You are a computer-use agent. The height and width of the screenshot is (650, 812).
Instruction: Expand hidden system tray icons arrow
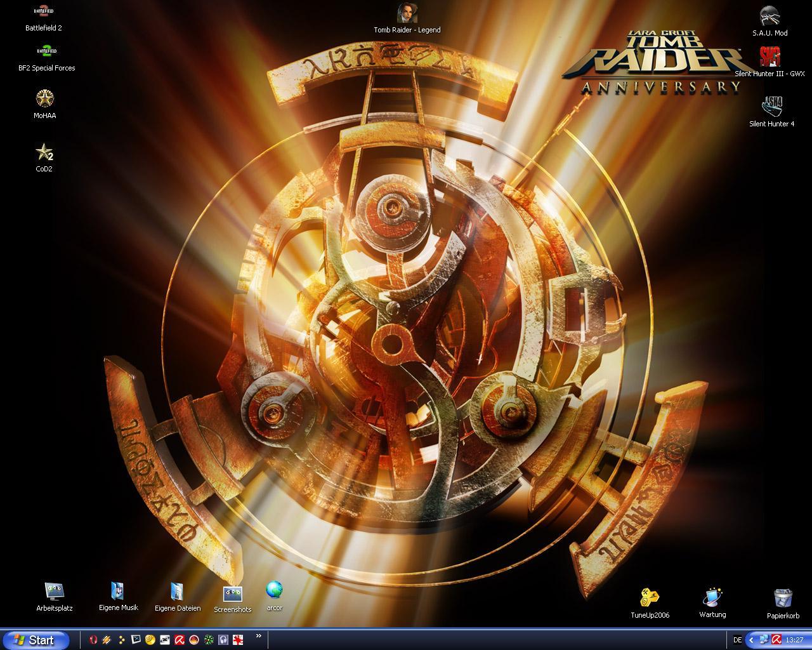(752, 640)
